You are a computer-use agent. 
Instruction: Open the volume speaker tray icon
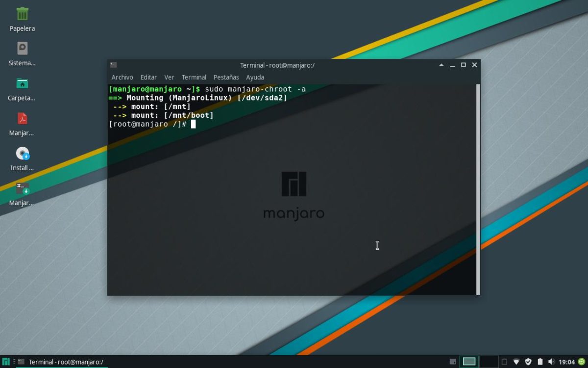pyautogui.click(x=552, y=362)
